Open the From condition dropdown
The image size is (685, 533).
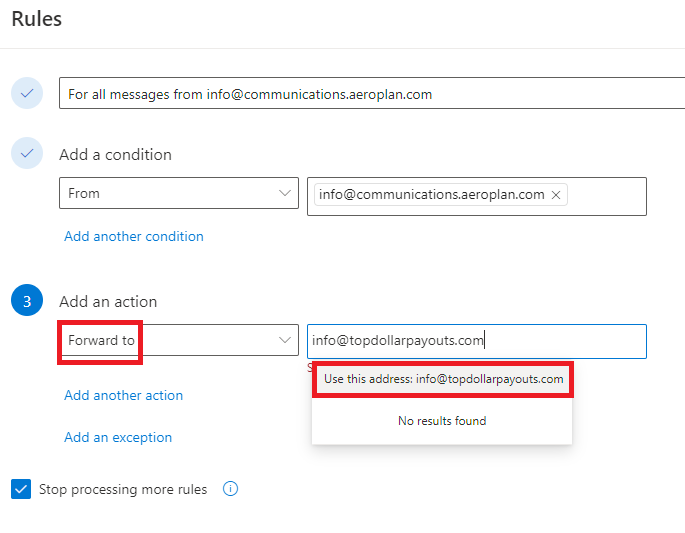(179, 193)
